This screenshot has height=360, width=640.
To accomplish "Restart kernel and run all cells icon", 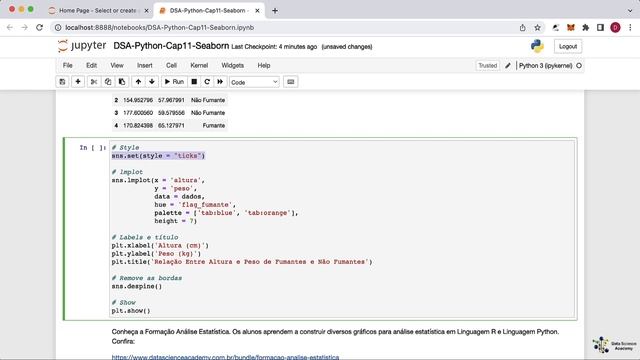I will pos(220,82).
